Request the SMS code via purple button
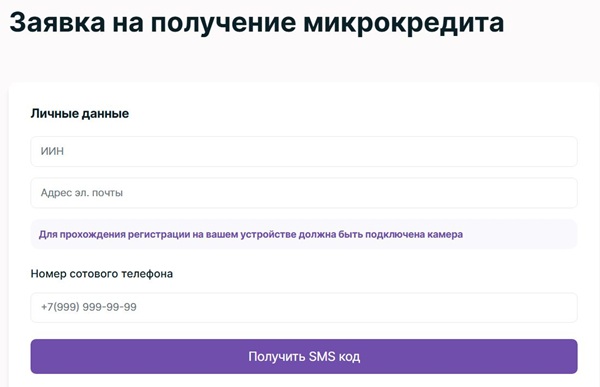This screenshot has width=600, height=387. click(304, 356)
